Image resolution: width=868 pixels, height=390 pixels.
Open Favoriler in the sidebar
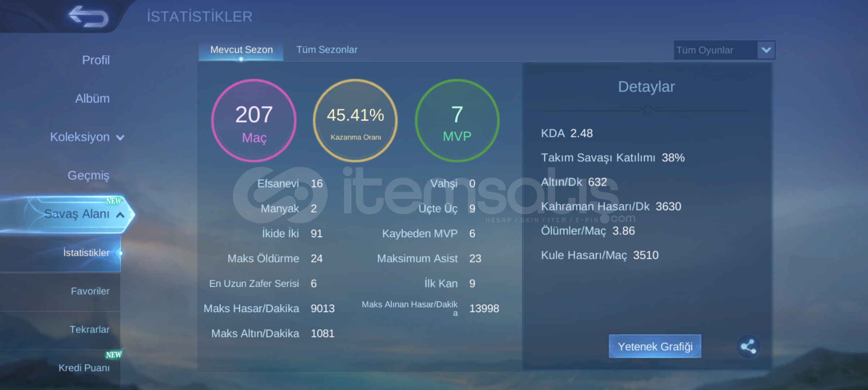[x=90, y=291]
